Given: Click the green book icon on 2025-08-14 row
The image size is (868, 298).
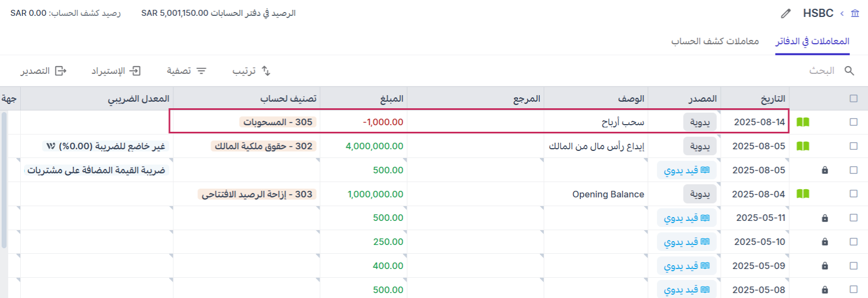Looking at the screenshot, I should (x=802, y=122).
